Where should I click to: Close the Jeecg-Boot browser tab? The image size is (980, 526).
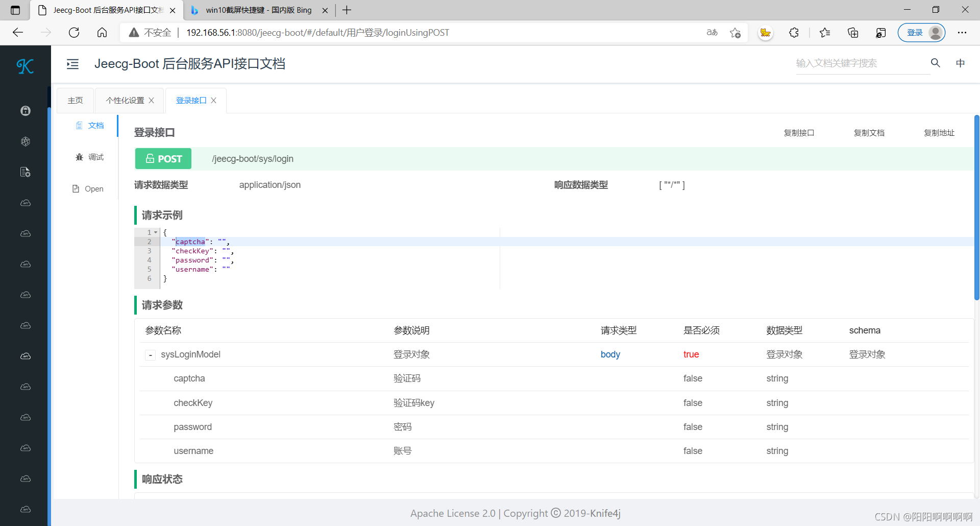pos(173,10)
